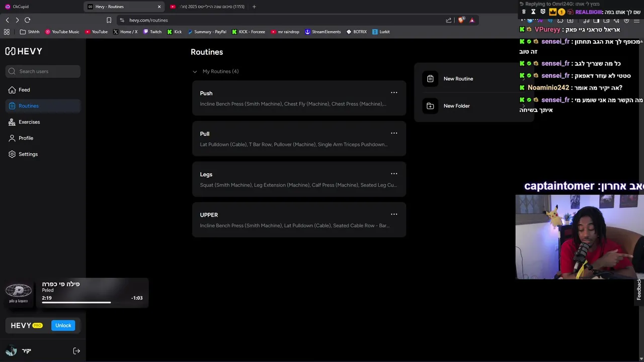Screen dimensions: 644x362
Task: Click username Noaminio242 in chat
Action: tap(548, 88)
